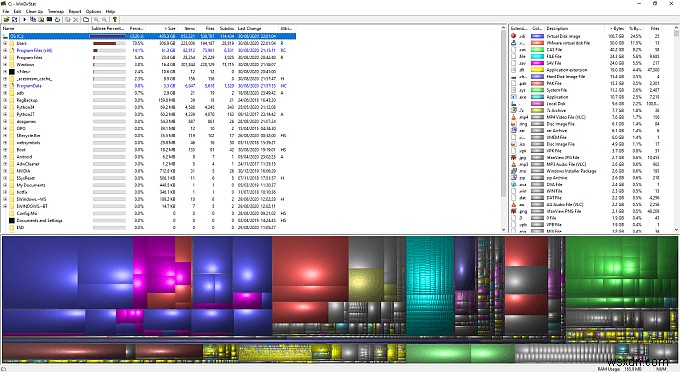This screenshot has width=680, height=372.
Task: Select the AdwCleaner folder row
Action: point(149,164)
